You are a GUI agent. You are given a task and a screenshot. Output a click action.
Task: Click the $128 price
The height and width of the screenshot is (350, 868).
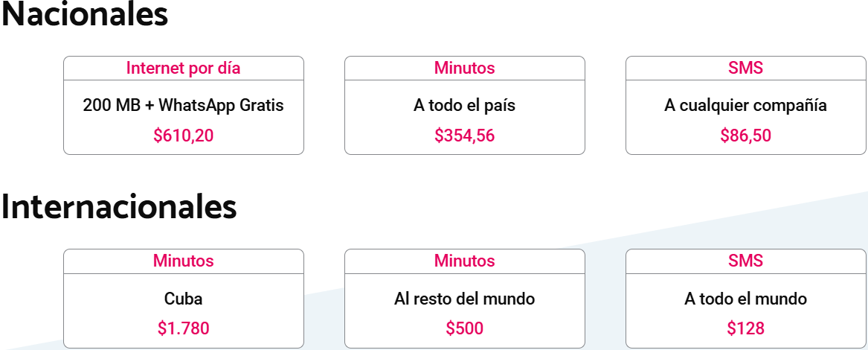click(x=745, y=328)
